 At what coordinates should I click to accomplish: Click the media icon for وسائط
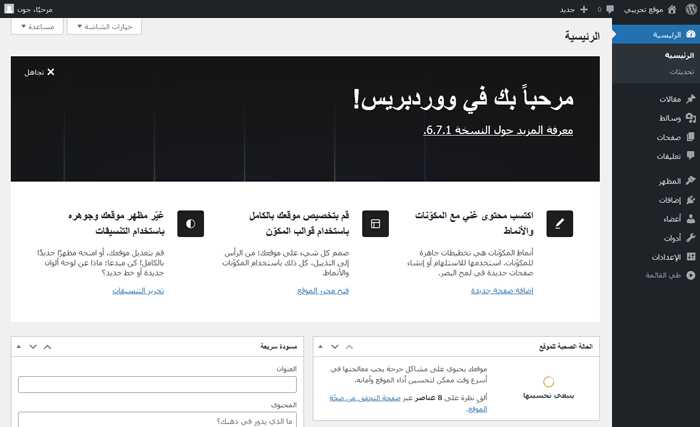pos(691,118)
